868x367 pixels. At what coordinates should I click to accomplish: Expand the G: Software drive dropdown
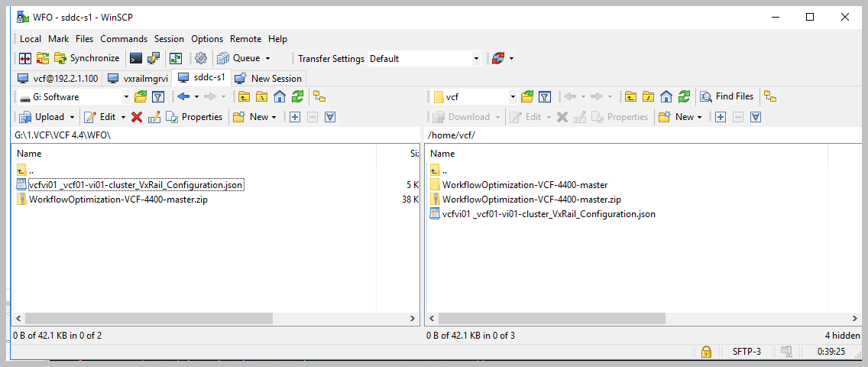point(126,97)
